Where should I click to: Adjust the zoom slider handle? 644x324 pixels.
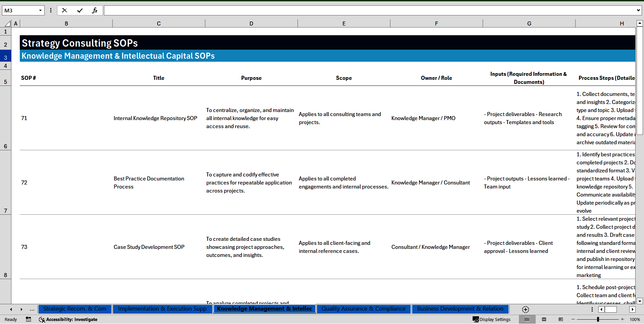(x=598, y=319)
